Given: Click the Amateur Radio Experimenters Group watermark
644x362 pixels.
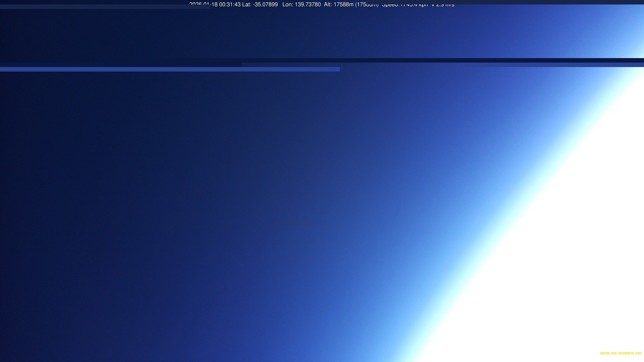Looking at the screenshot, I should [621, 353].
